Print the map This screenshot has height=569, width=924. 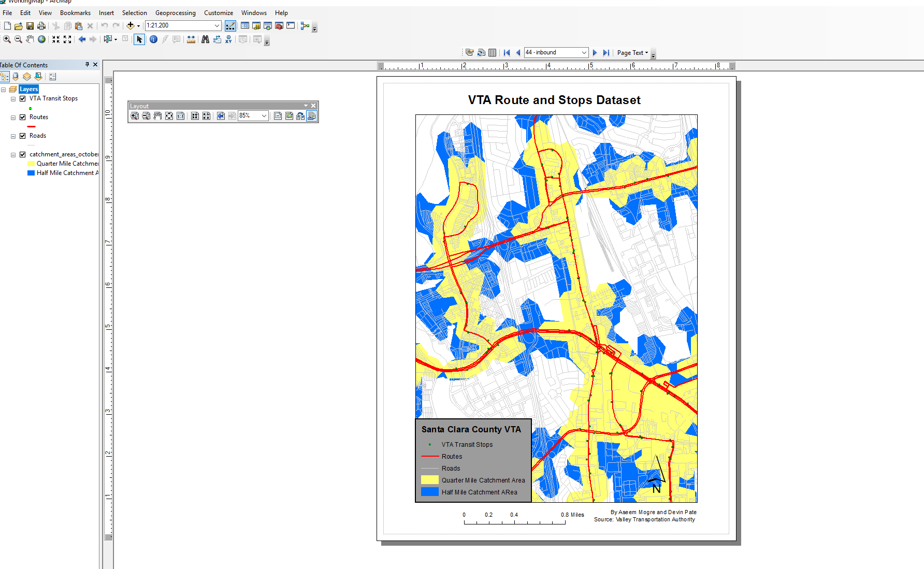[x=41, y=25]
